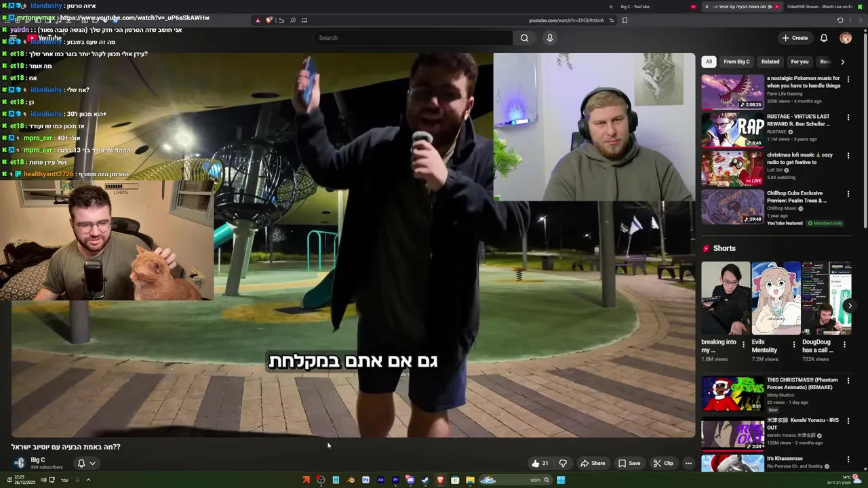
Task: Open YouTube notifications bell
Action: (x=824, y=38)
